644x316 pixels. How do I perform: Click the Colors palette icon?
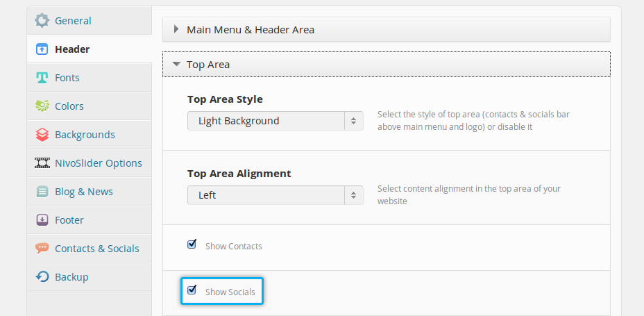42,106
